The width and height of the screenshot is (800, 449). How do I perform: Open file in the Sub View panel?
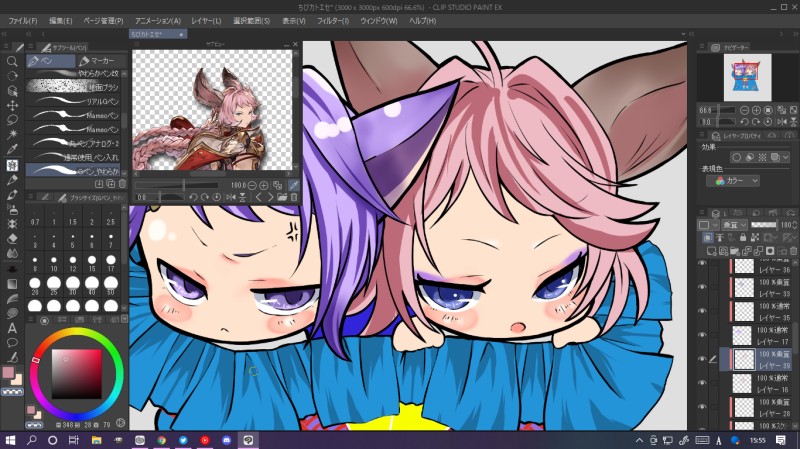pyautogui.click(x=282, y=197)
